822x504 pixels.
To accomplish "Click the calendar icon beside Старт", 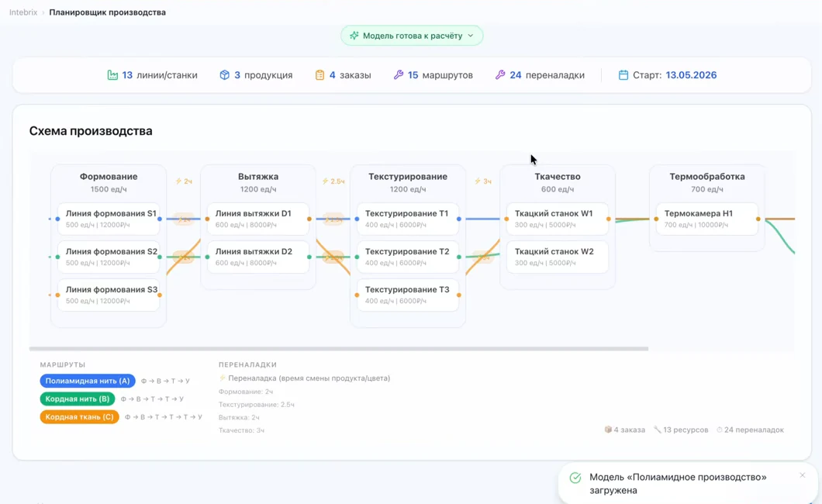I will (623, 75).
